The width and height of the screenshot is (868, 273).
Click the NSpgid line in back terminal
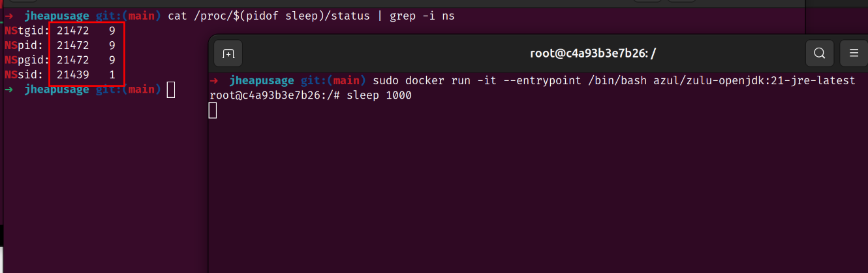point(60,60)
